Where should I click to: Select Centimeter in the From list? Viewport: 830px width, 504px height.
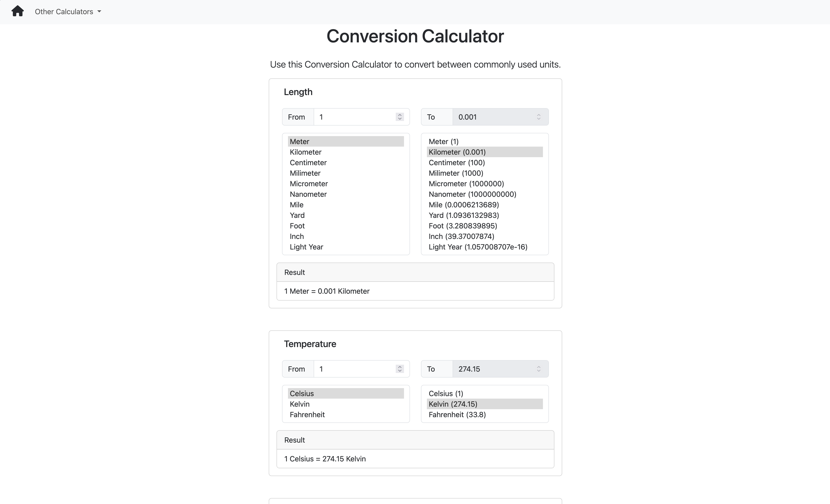[x=346, y=163]
